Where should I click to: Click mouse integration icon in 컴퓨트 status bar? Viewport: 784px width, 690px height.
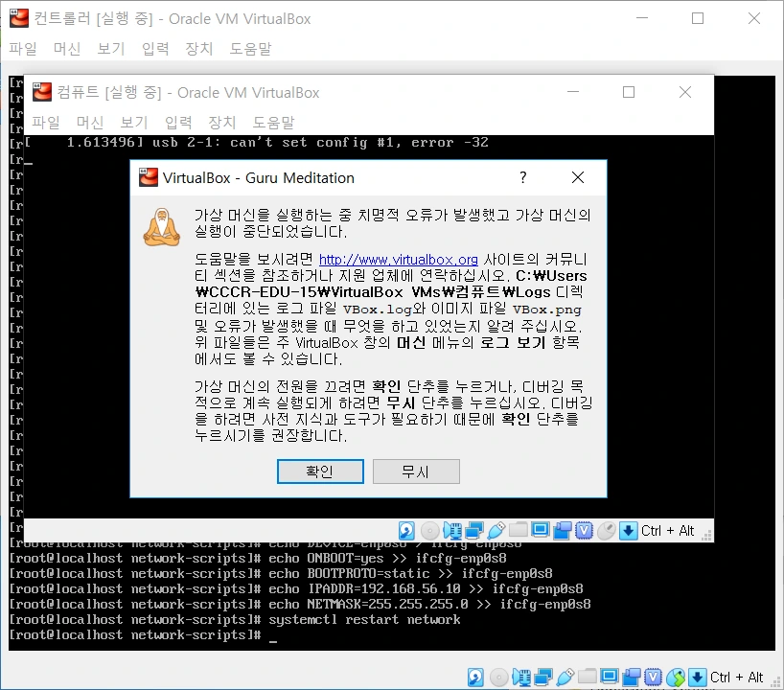tap(607, 531)
